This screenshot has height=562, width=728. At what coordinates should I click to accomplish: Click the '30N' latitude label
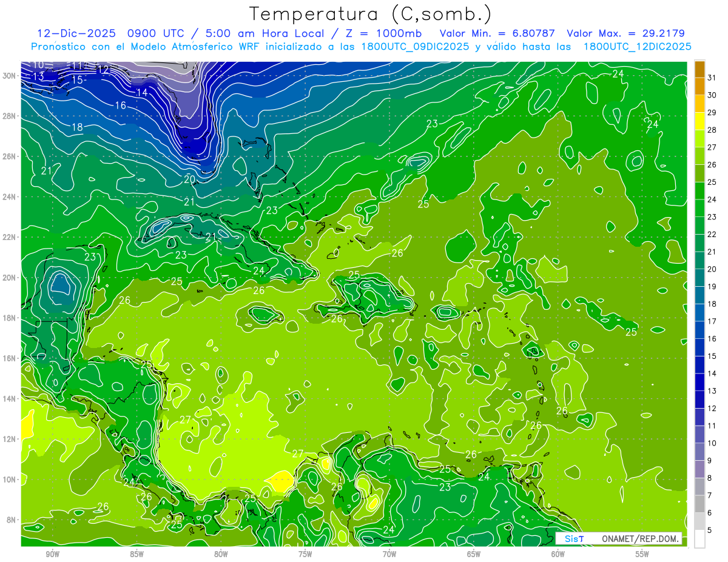[10, 75]
